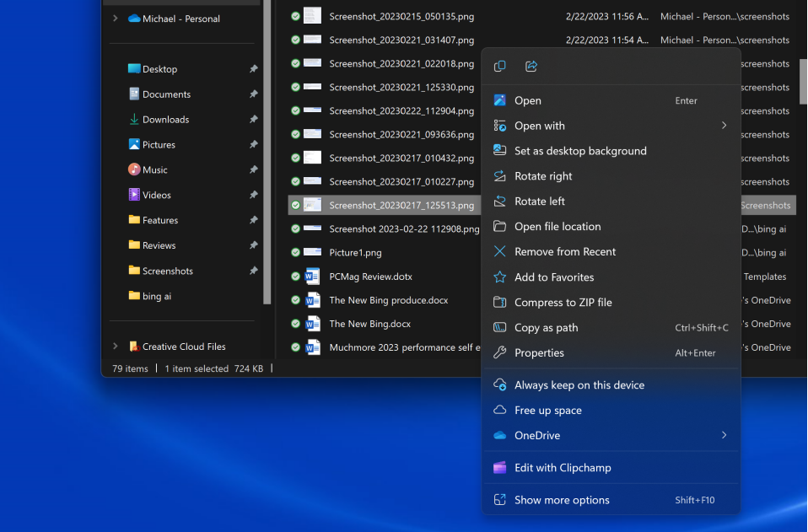Choose Set as desktop background
This screenshot has width=808, height=532.
[611, 151]
